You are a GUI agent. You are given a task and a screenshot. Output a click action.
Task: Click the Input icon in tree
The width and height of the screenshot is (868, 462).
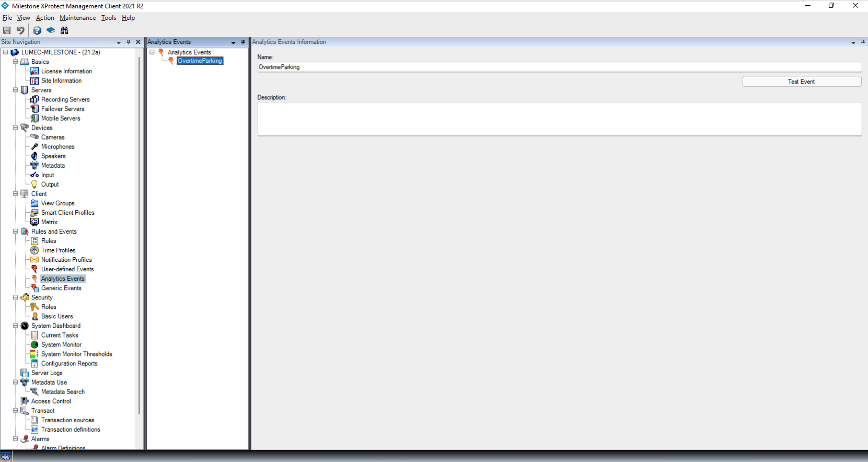click(x=34, y=175)
